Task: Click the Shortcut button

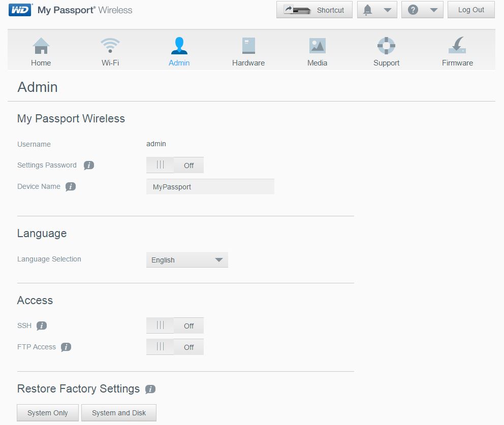Action: point(314,10)
